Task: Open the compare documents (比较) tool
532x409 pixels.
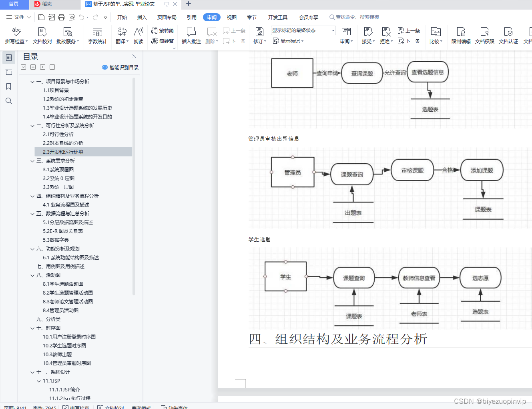Action: pos(436,35)
